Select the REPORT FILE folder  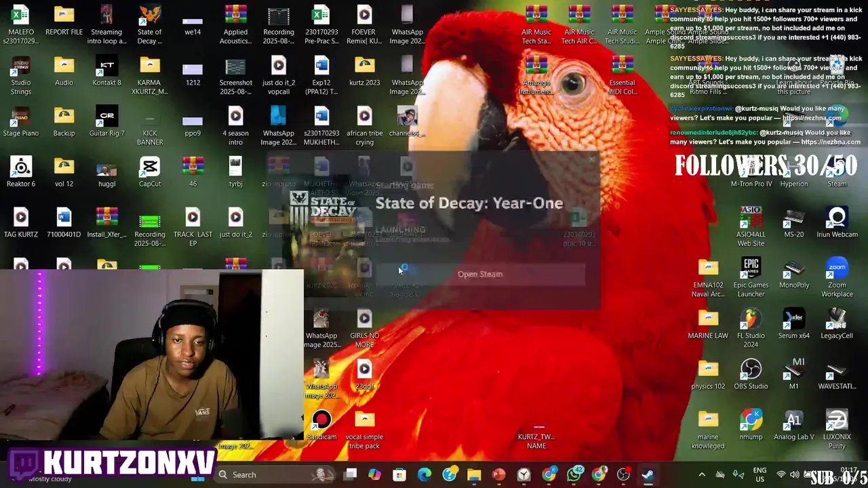pyautogui.click(x=64, y=20)
